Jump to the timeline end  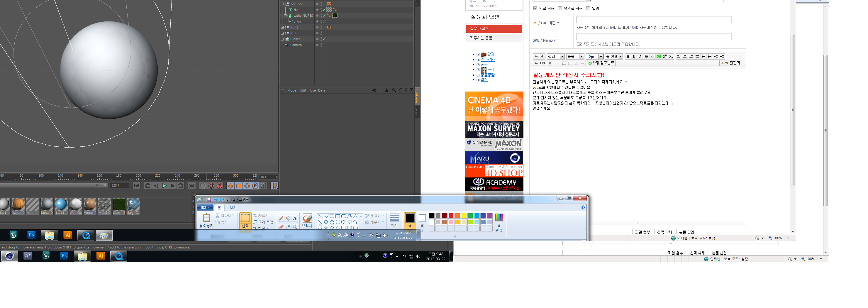[192, 186]
